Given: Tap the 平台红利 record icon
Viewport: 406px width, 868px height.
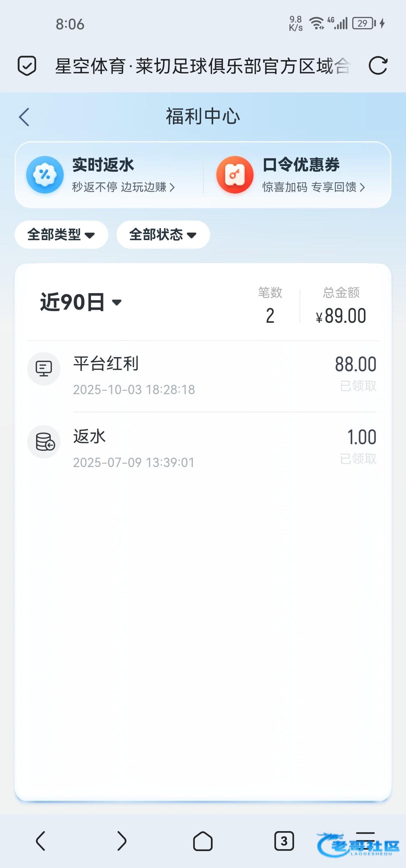Looking at the screenshot, I should click(44, 369).
